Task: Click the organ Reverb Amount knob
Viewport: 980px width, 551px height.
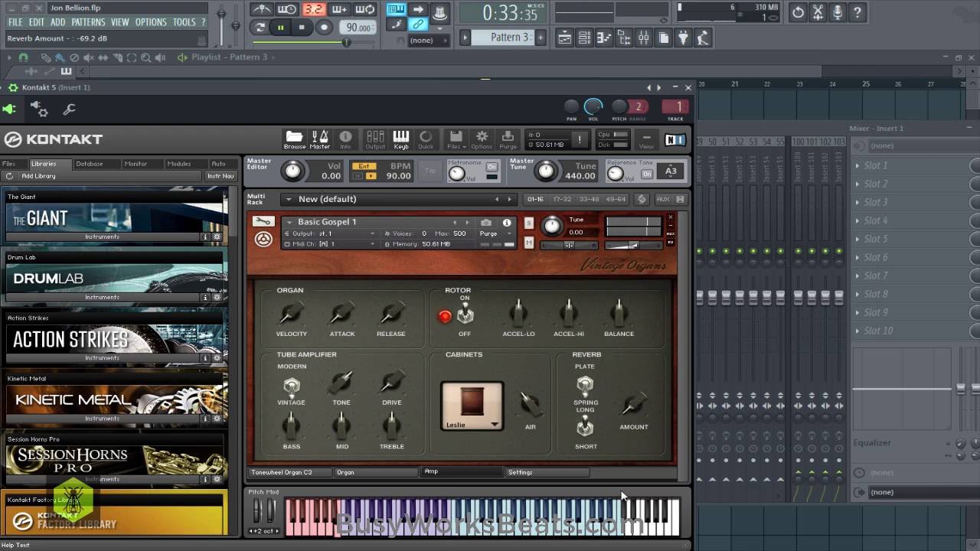Action: [634, 403]
